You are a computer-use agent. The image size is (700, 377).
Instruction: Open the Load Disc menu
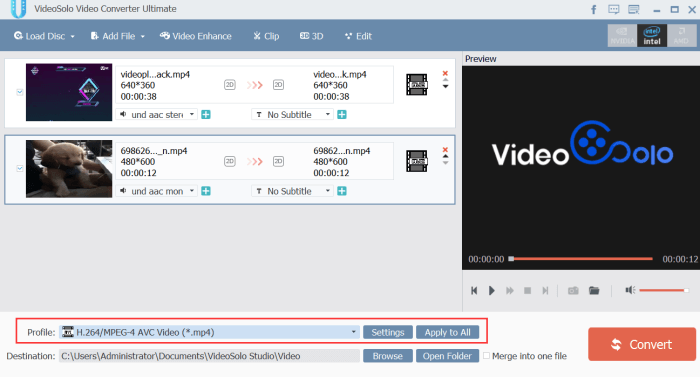44,36
